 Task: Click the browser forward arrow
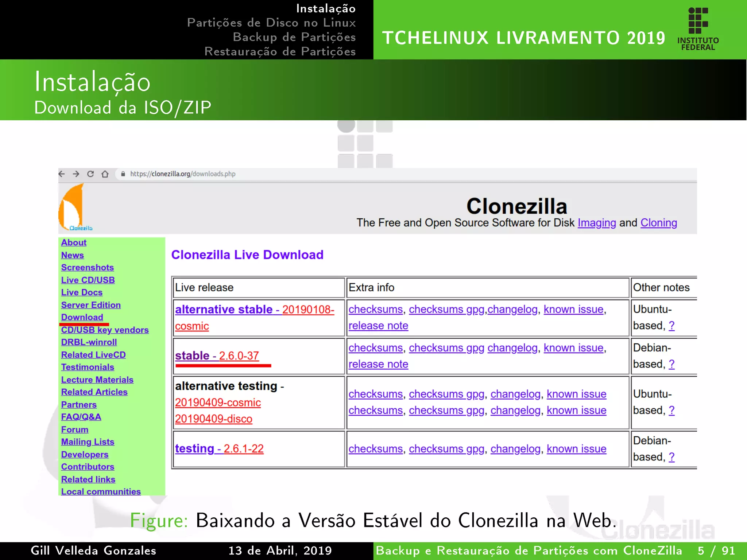pyautogui.click(x=76, y=174)
